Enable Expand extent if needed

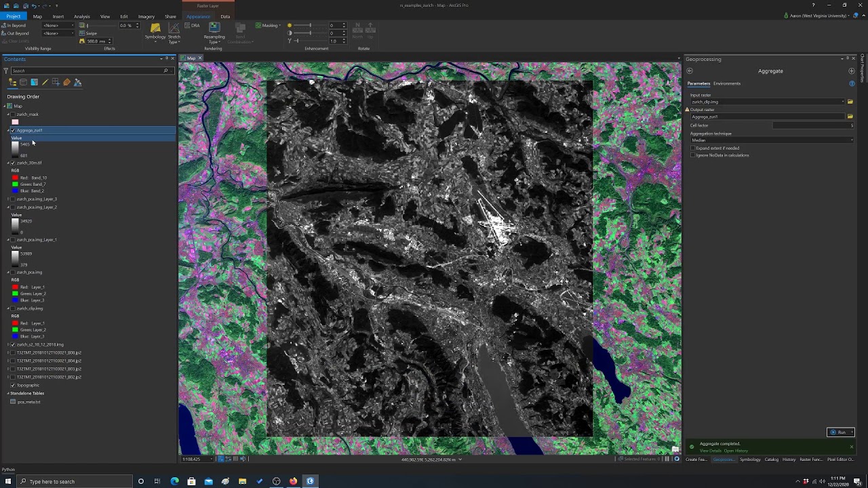[x=693, y=148]
